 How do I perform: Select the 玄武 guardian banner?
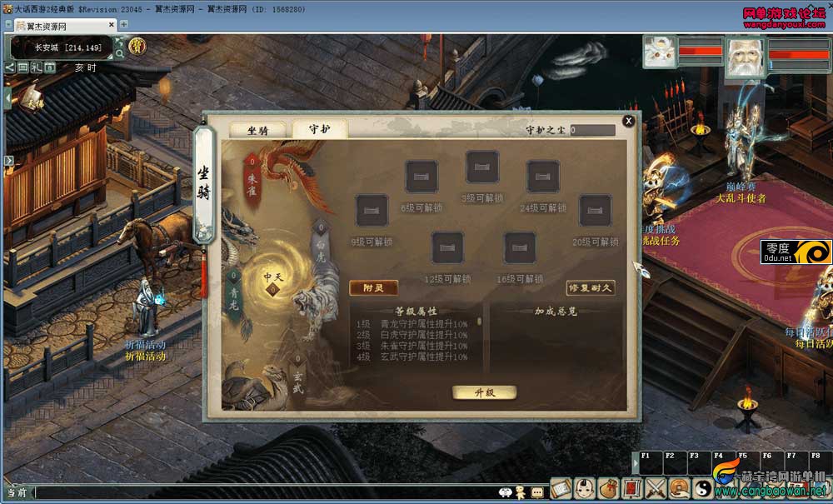[297, 375]
